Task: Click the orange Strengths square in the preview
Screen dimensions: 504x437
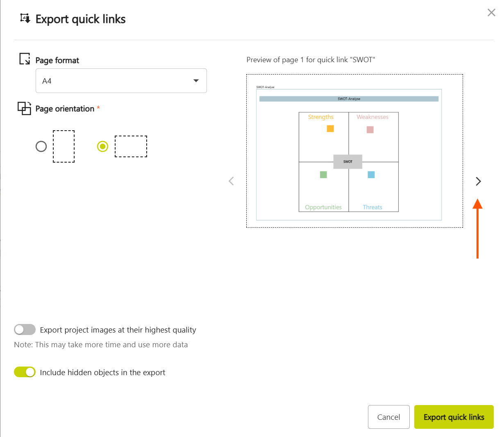Action: point(330,129)
